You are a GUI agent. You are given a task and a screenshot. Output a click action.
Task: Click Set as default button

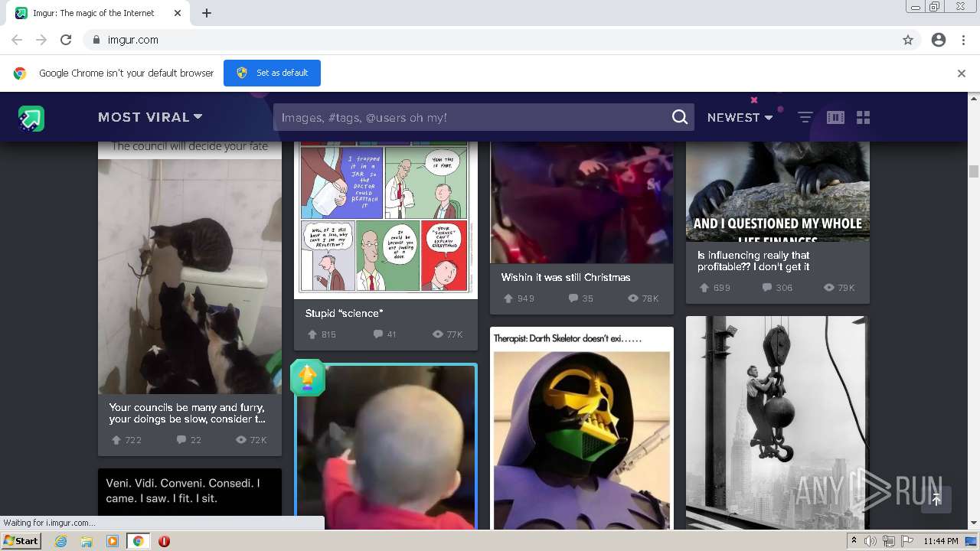point(272,73)
